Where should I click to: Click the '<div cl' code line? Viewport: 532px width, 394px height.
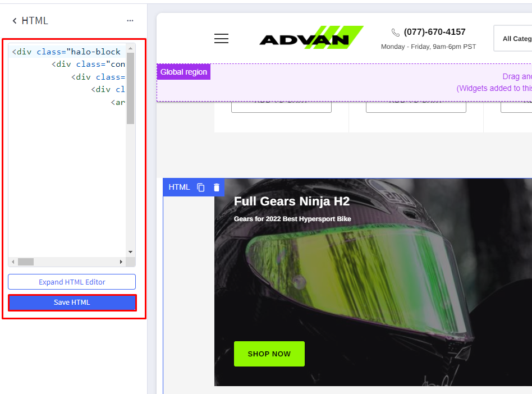(x=108, y=90)
